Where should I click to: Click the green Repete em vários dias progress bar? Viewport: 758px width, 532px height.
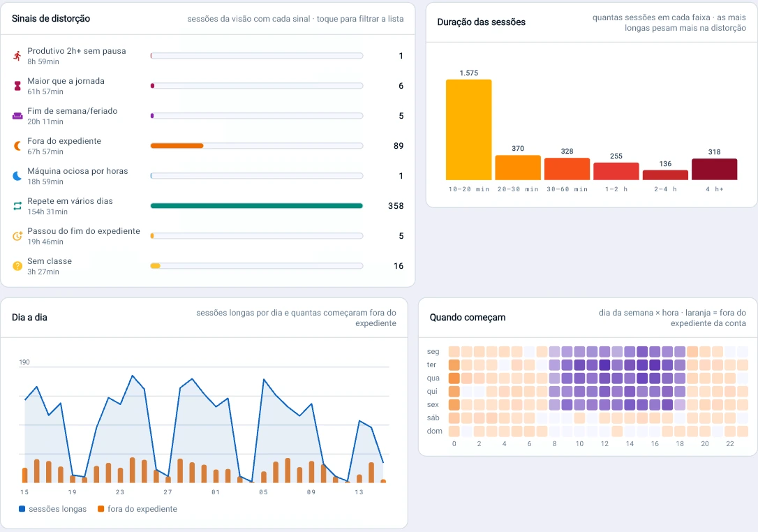click(x=257, y=205)
